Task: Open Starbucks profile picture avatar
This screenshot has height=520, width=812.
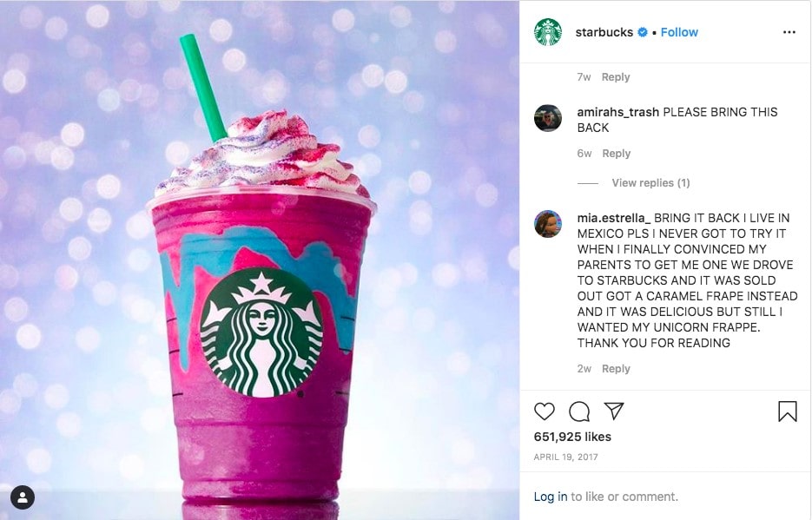Action: point(548,32)
